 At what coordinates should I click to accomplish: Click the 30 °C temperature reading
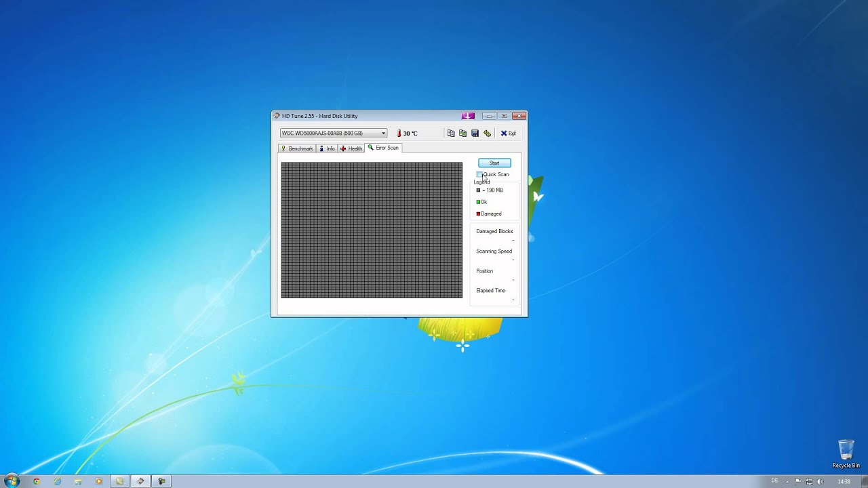coord(410,134)
